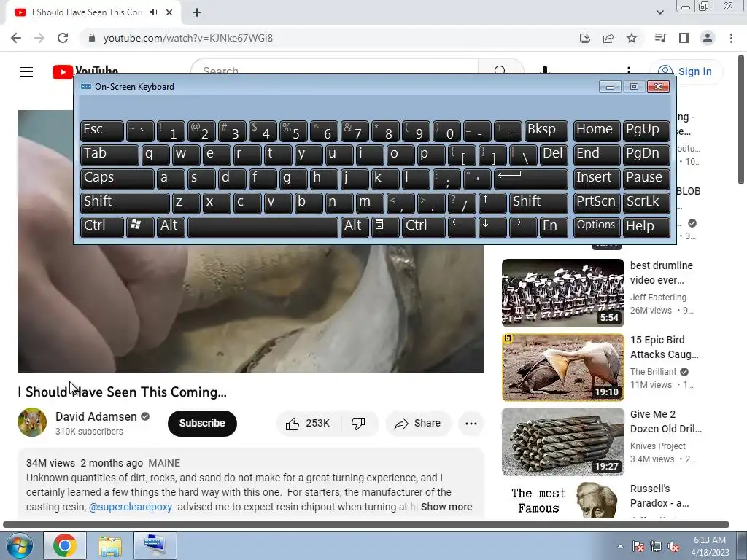This screenshot has width=747, height=560.
Task: Open On-Screen Keyboard Options
Action: [x=597, y=226]
